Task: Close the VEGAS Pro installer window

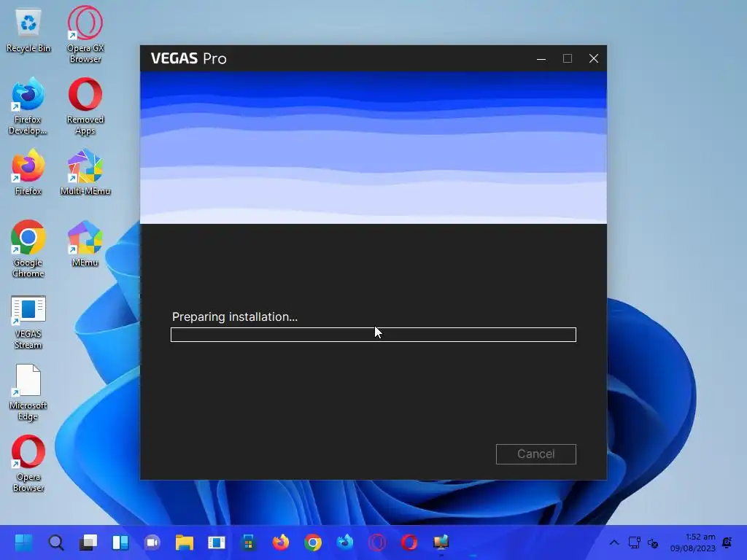Action: click(x=594, y=58)
